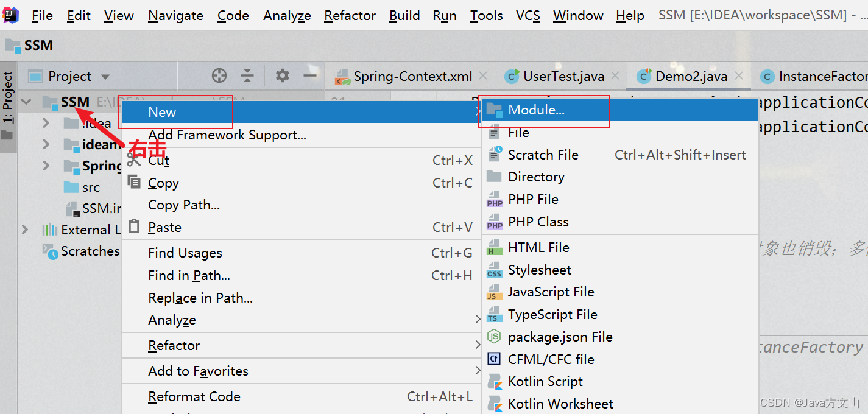Click the scissors Cut icon in context menu
The height and width of the screenshot is (414, 868).
134,160
